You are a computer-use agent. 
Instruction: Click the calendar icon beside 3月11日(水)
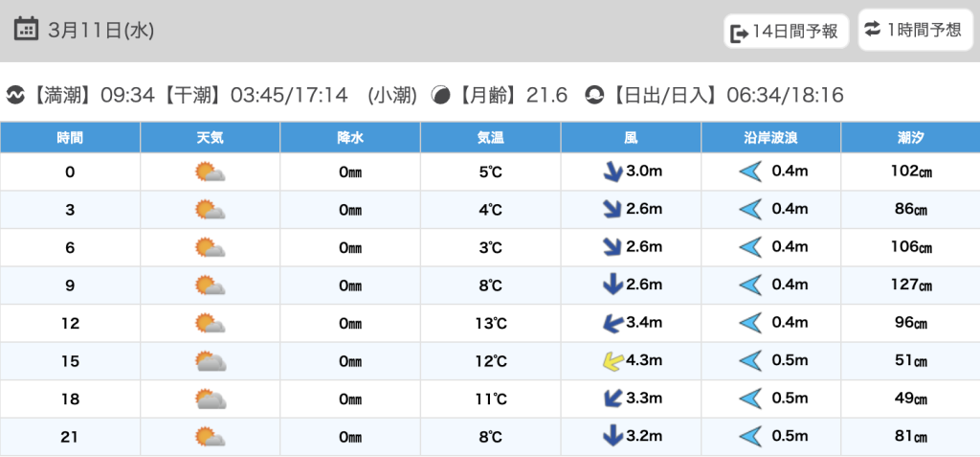click(x=28, y=29)
